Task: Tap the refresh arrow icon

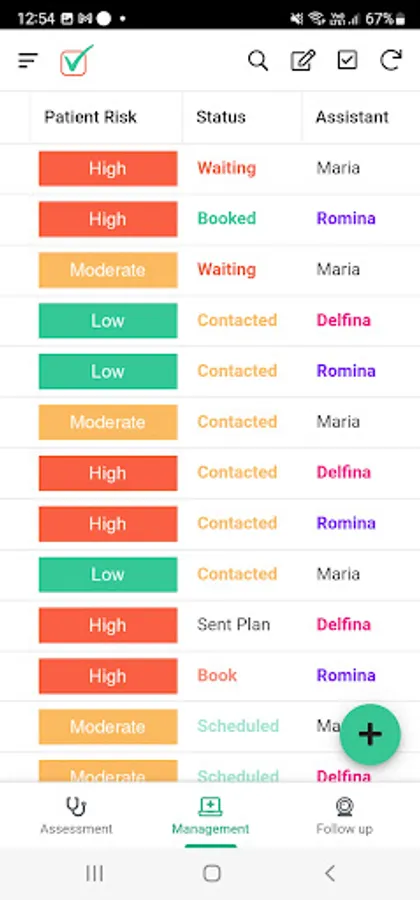Action: tap(391, 60)
